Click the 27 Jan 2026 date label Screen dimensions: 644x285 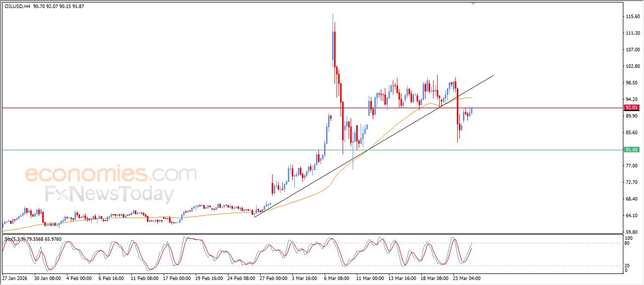point(14,278)
